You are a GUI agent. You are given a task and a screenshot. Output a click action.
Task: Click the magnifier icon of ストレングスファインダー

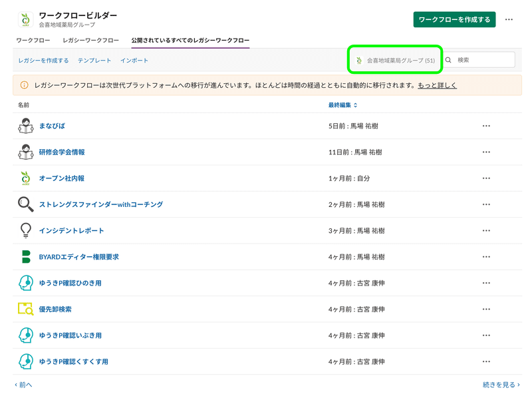[26, 204]
